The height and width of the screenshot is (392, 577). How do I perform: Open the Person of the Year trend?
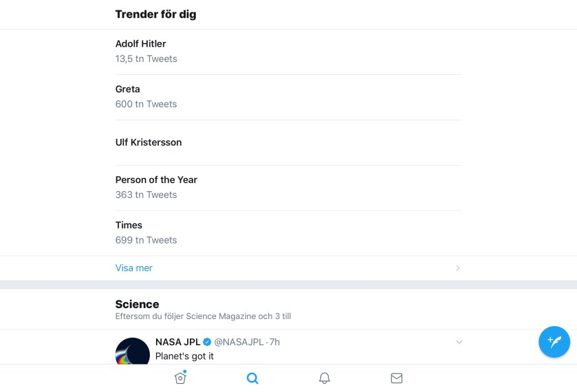point(156,180)
